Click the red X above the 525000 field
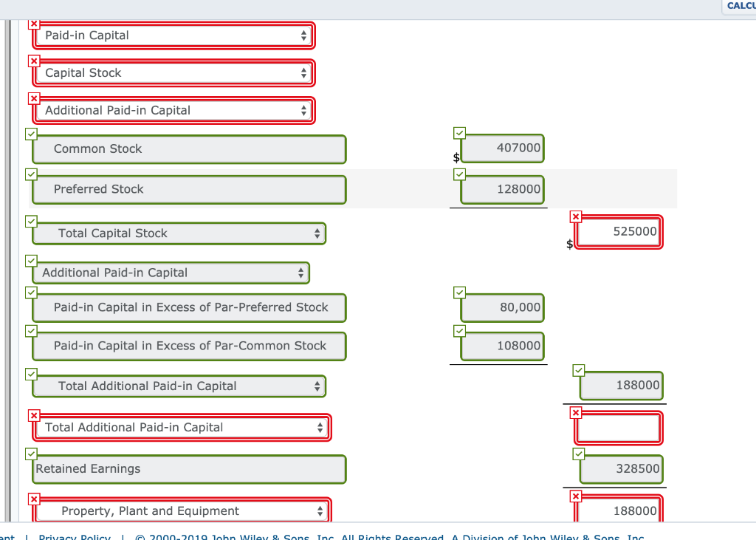 coord(576,216)
